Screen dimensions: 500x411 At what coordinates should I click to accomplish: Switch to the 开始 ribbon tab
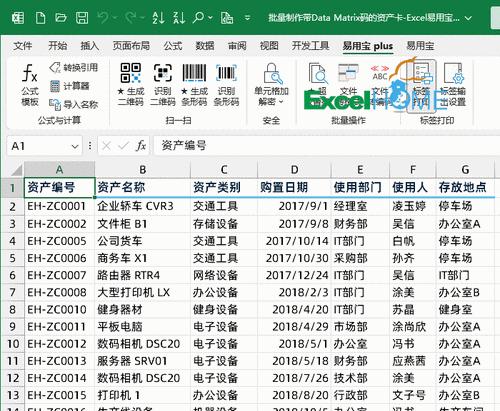tap(57, 46)
